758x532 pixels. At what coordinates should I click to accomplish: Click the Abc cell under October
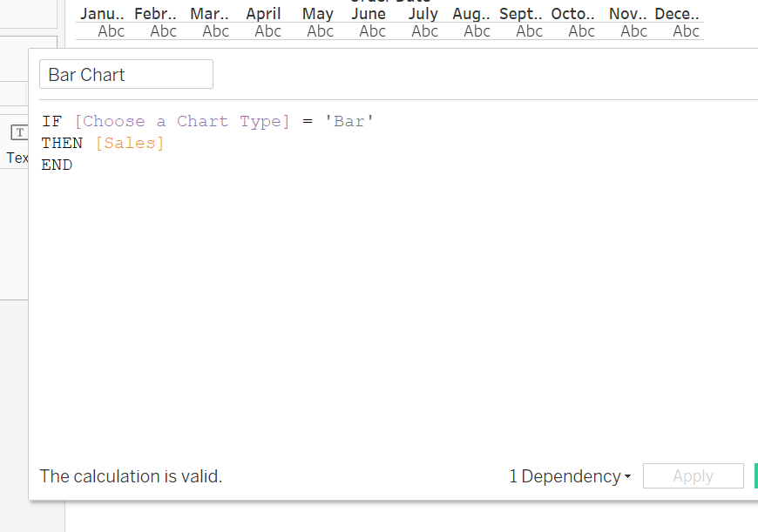tap(581, 31)
